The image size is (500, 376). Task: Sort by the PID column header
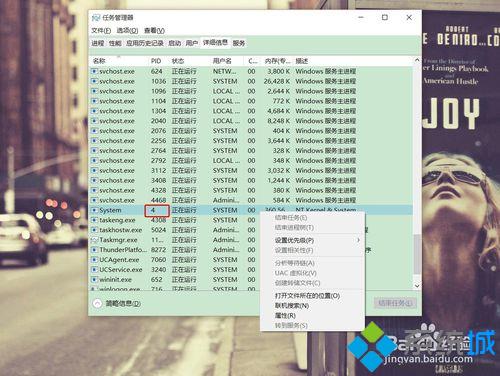point(156,61)
